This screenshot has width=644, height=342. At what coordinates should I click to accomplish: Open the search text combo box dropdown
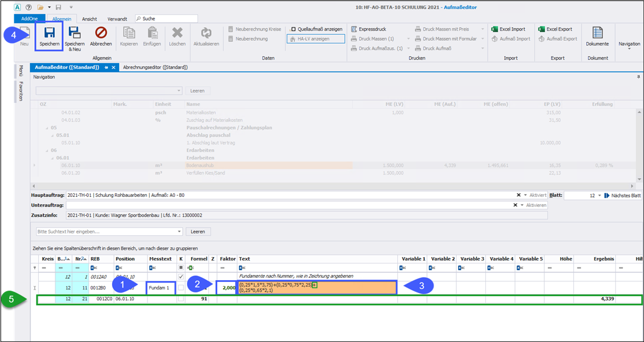click(179, 232)
